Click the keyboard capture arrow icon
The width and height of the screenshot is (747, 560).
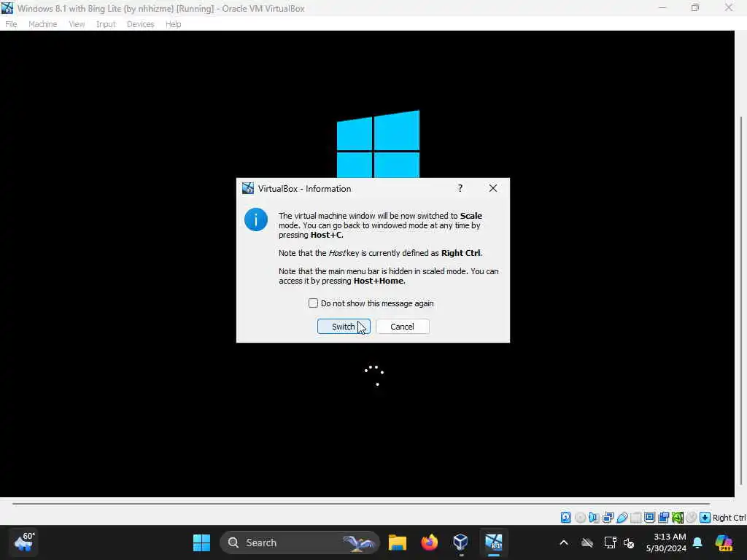pyautogui.click(x=705, y=517)
